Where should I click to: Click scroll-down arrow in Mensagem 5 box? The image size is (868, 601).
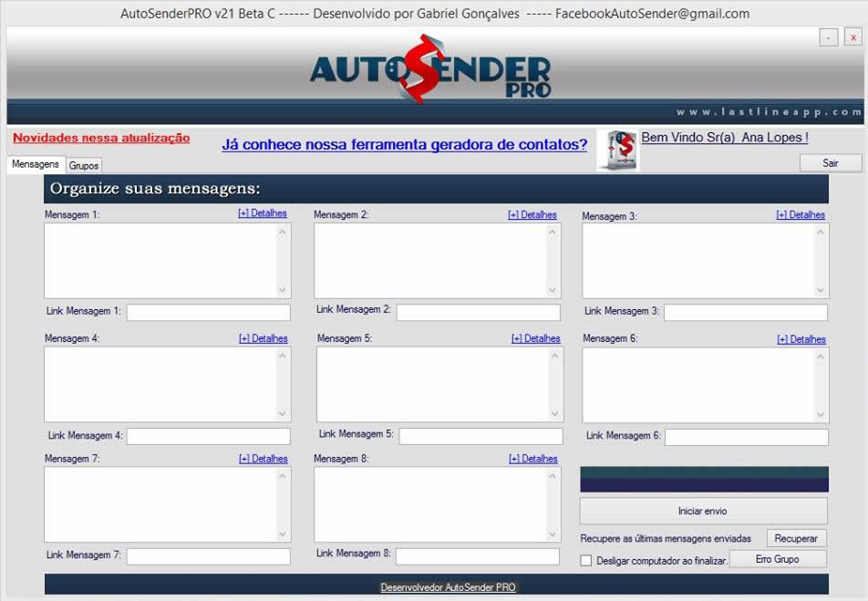click(x=554, y=414)
